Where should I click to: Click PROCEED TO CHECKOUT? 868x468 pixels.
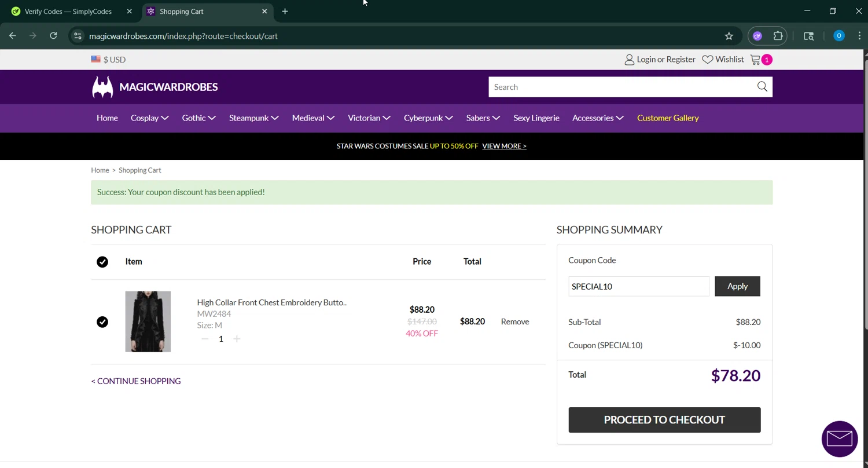pyautogui.click(x=664, y=420)
